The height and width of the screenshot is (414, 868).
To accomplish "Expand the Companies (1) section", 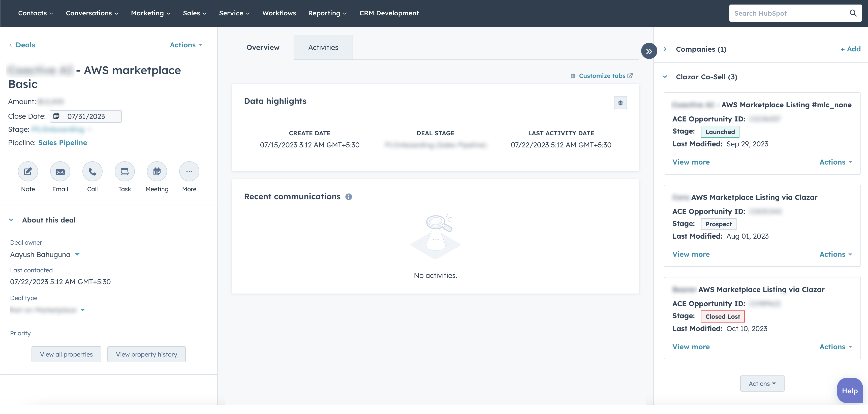I will pyautogui.click(x=664, y=49).
